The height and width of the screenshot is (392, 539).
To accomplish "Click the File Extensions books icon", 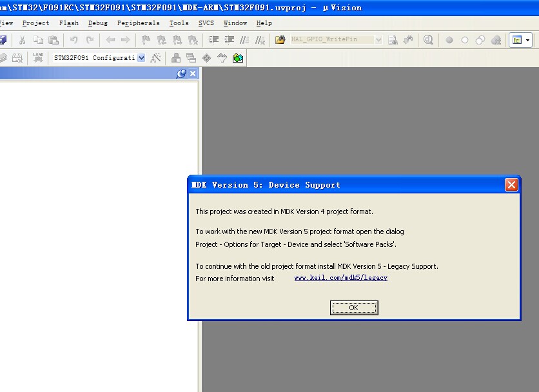I will [x=176, y=58].
